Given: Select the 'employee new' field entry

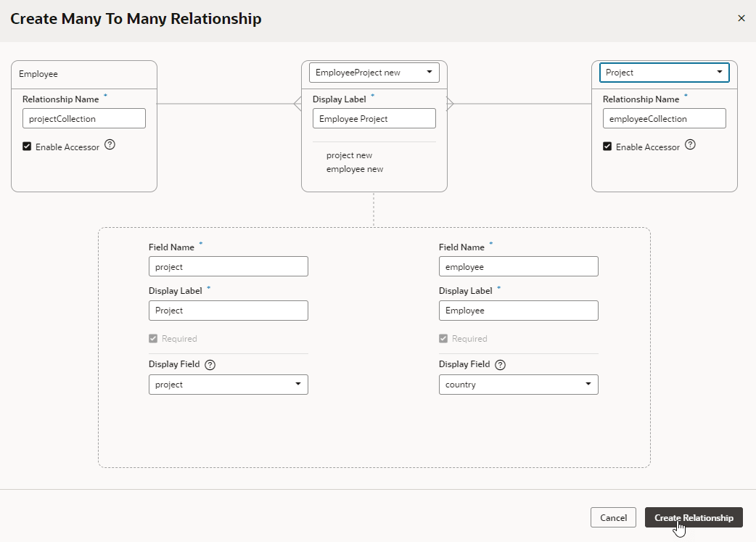Looking at the screenshot, I should [x=355, y=169].
